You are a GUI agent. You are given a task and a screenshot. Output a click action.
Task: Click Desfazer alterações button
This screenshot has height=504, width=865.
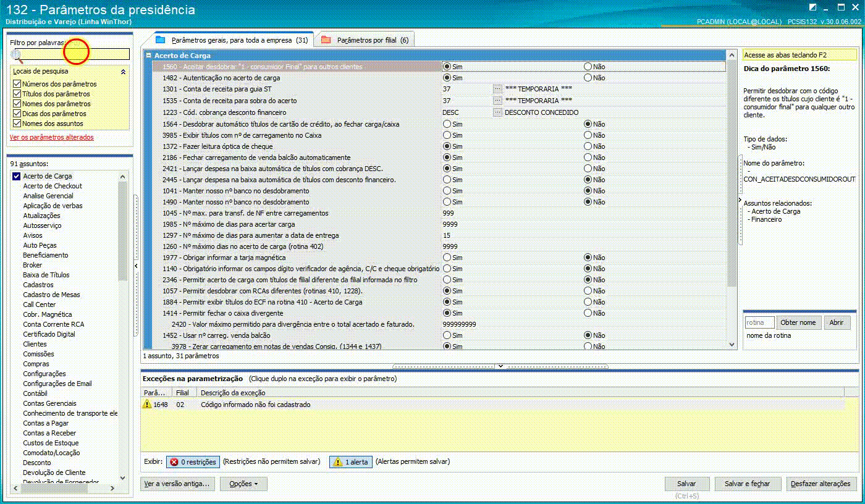tap(821, 484)
